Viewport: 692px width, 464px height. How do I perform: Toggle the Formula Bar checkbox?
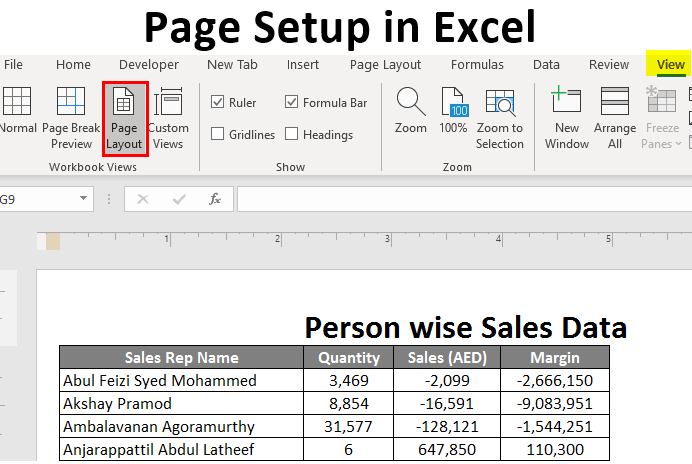(292, 102)
